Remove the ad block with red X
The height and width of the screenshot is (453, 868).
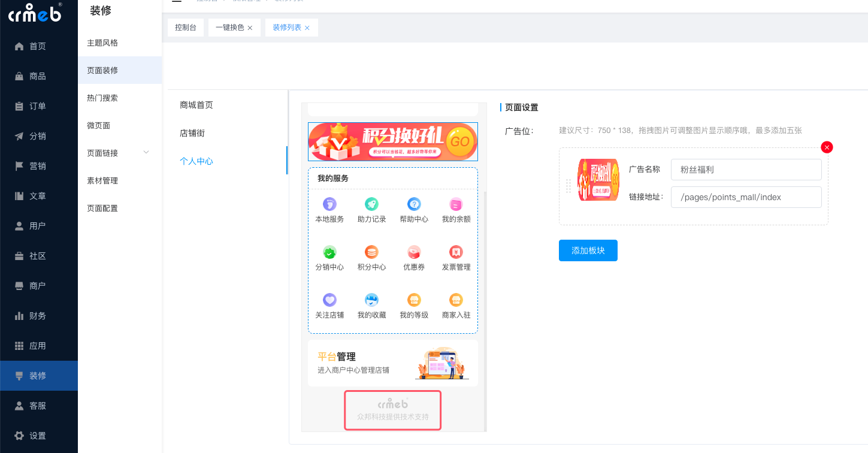click(x=827, y=147)
